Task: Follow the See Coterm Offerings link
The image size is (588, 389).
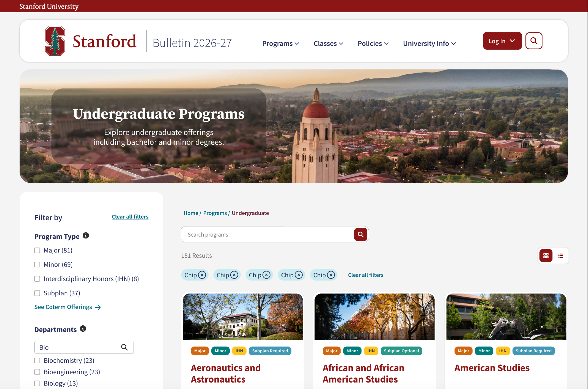Action: click(67, 307)
